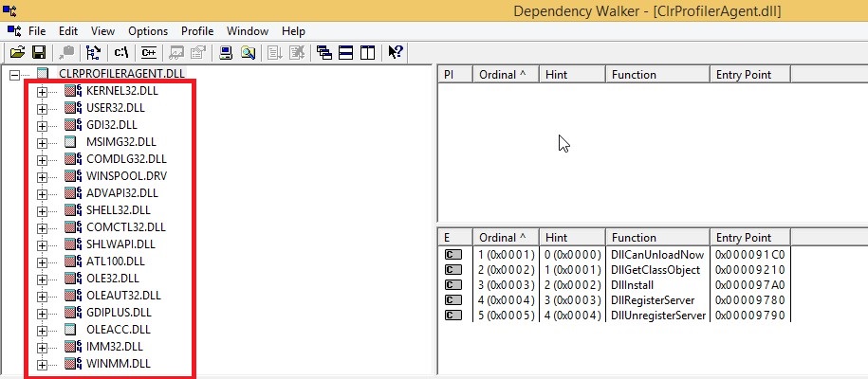Click entry point value 0x000091C0

[750, 255]
